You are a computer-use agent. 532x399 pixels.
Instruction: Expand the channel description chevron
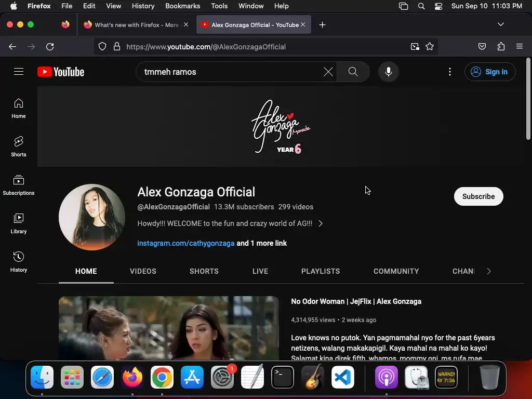[x=321, y=223]
